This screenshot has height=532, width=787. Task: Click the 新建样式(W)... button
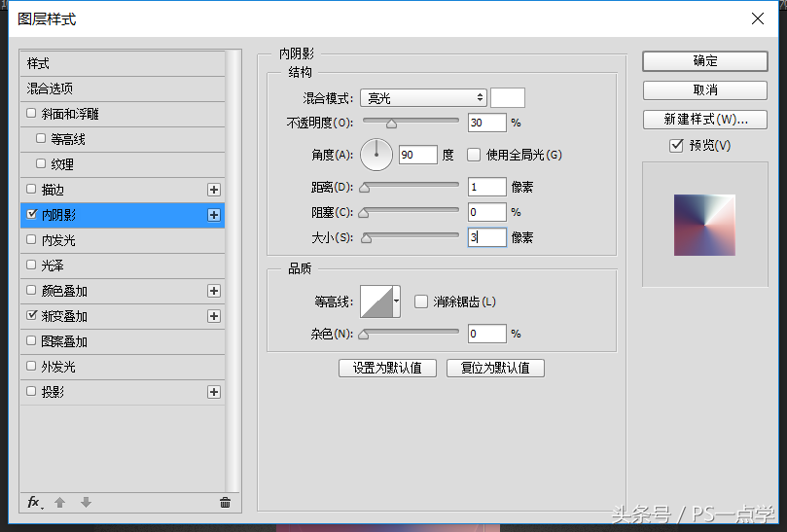(704, 120)
